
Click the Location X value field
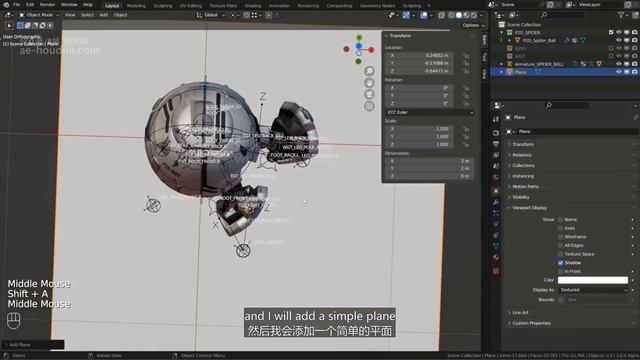point(419,55)
